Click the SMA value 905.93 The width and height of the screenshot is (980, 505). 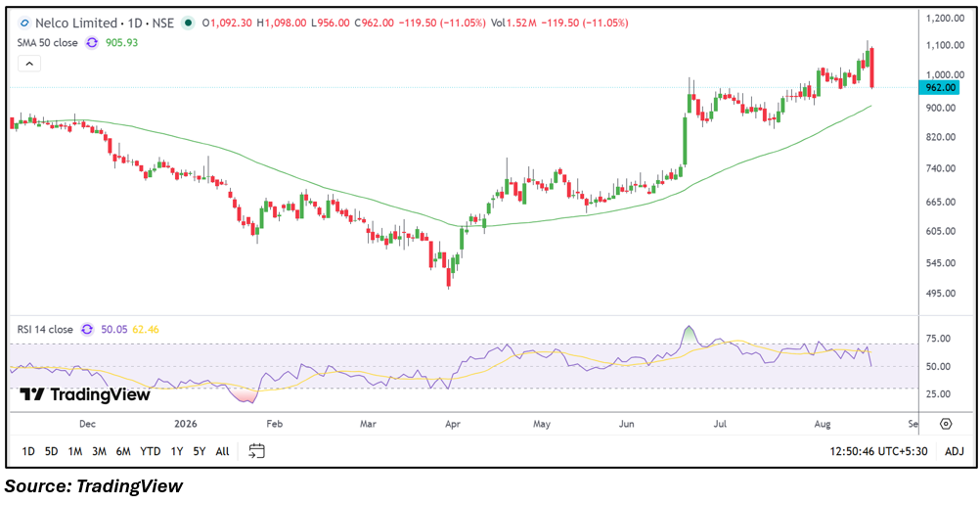click(x=123, y=43)
